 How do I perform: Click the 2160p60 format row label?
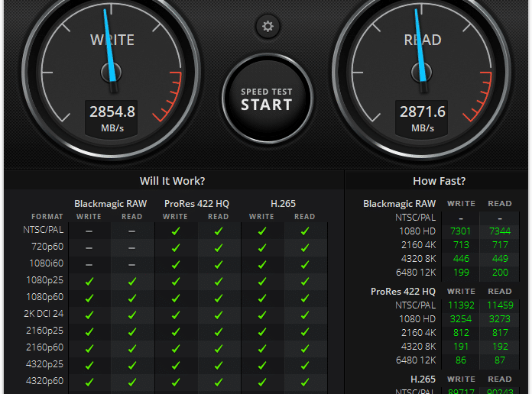[x=45, y=347]
